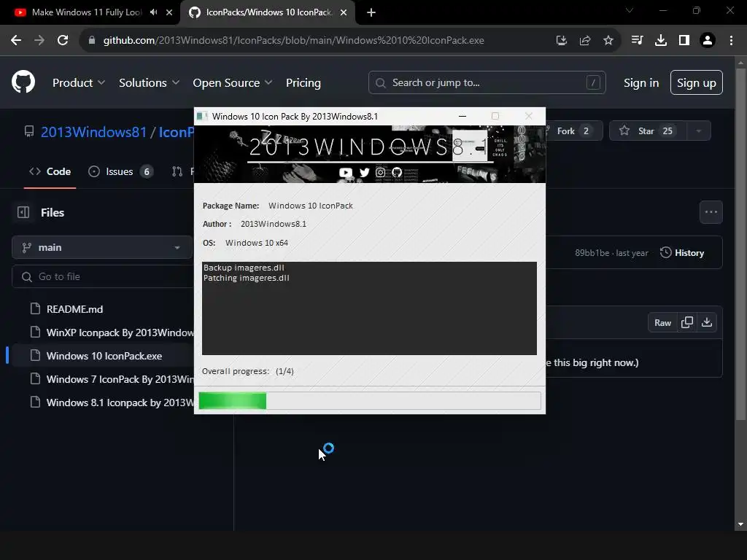Open a new browser tab
Screen dimensions: 747x560
point(371,13)
